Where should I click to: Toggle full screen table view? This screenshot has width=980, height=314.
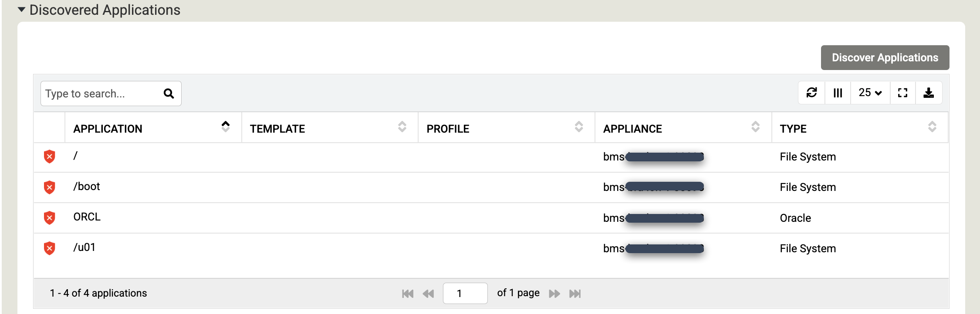point(902,93)
